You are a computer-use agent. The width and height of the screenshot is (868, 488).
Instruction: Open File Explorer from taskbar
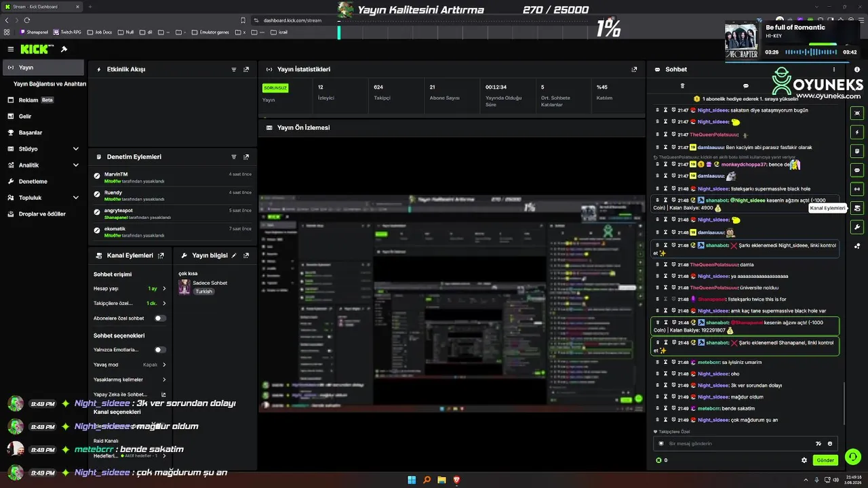[x=441, y=481]
